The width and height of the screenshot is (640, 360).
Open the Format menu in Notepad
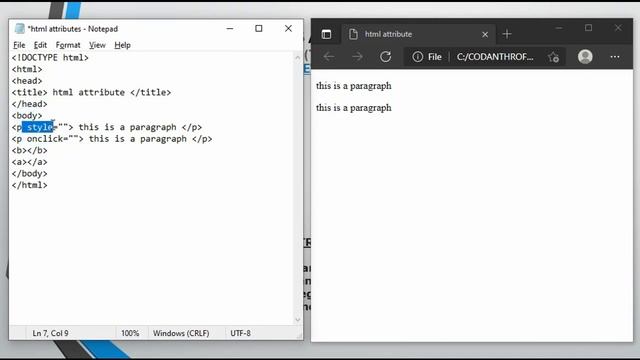click(68, 45)
